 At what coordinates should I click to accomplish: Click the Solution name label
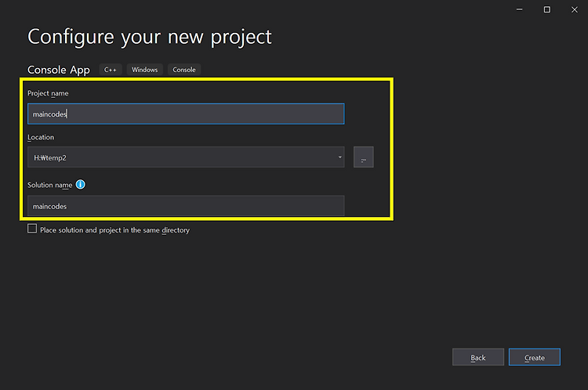pos(50,185)
